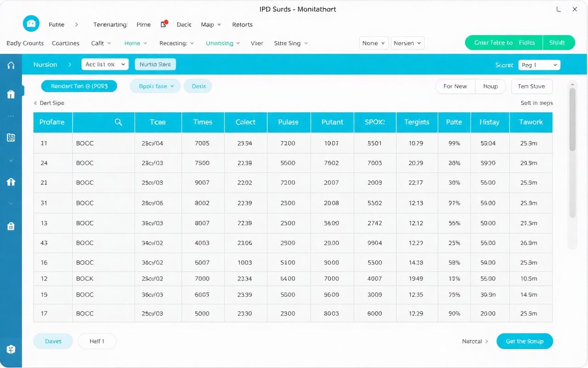The image size is (588, 368).
Task: Open the Peg 1 dropdown
Action: [x=539, y=65]
